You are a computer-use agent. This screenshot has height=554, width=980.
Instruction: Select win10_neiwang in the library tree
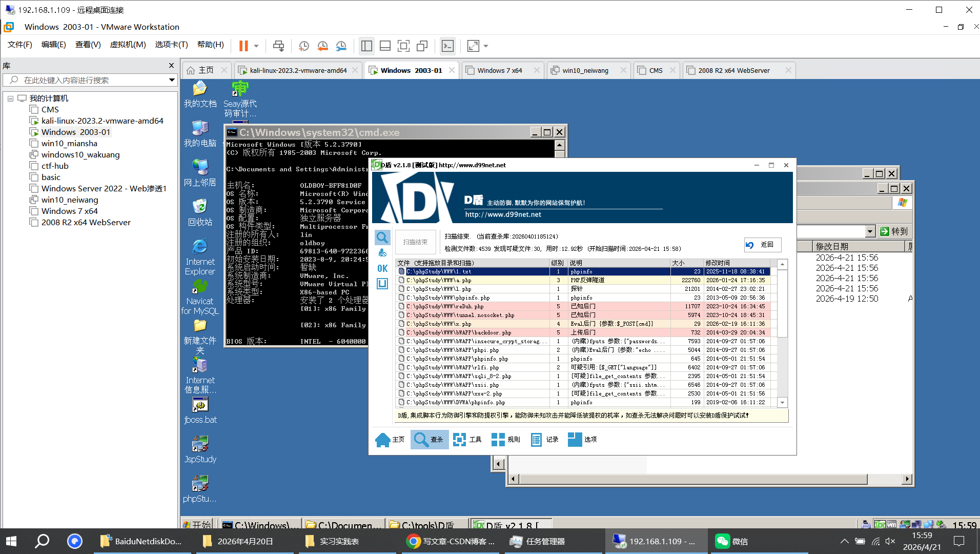coord(70,200)
